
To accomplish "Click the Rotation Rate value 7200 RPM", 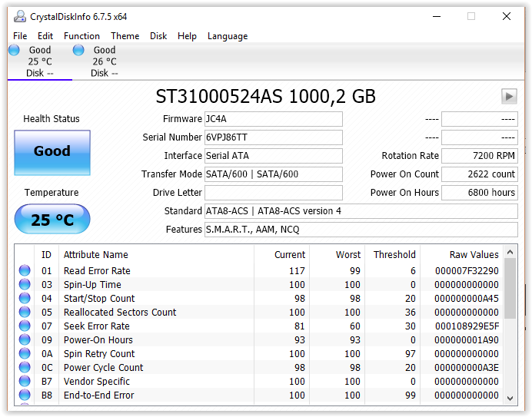I will [x=480, y=156].
